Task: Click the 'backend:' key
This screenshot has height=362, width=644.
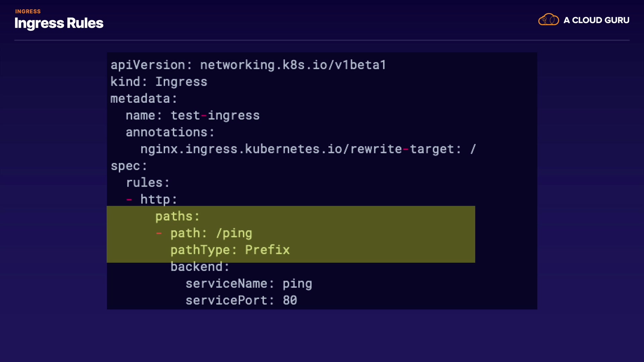Action: click(x=200, y=267)
